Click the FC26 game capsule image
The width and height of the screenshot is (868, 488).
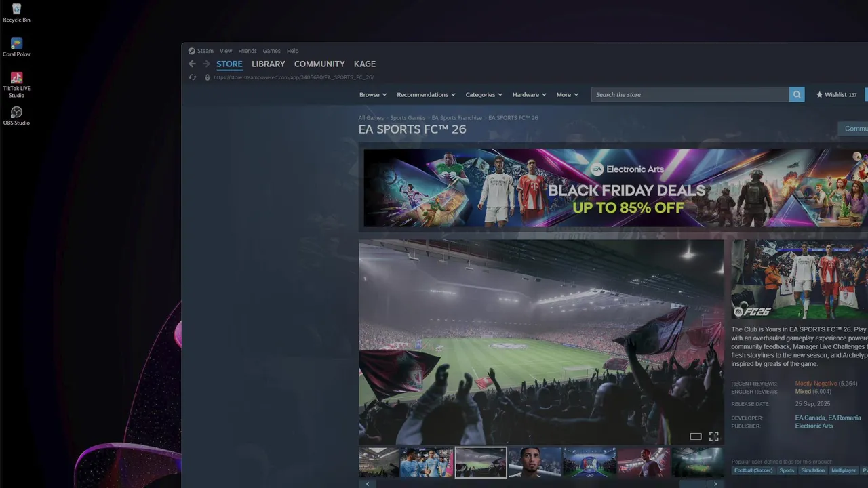point(800,279)
